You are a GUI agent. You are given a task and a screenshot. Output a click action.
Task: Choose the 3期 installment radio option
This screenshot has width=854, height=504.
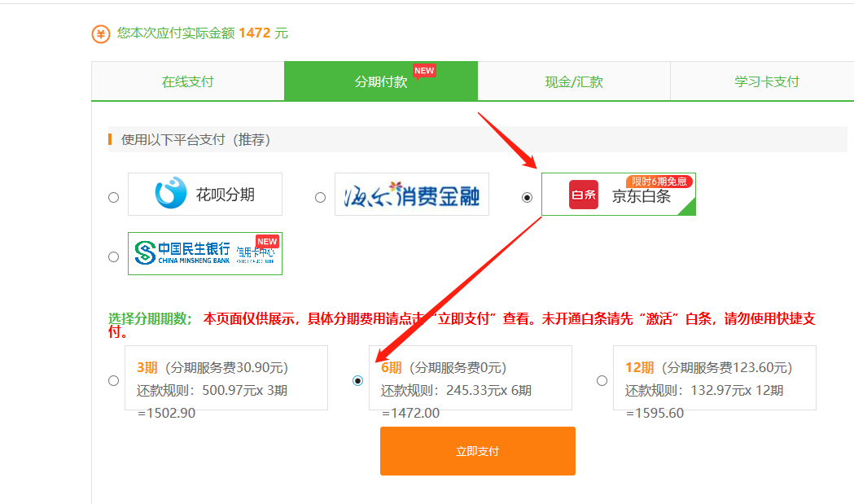[113, 380]
